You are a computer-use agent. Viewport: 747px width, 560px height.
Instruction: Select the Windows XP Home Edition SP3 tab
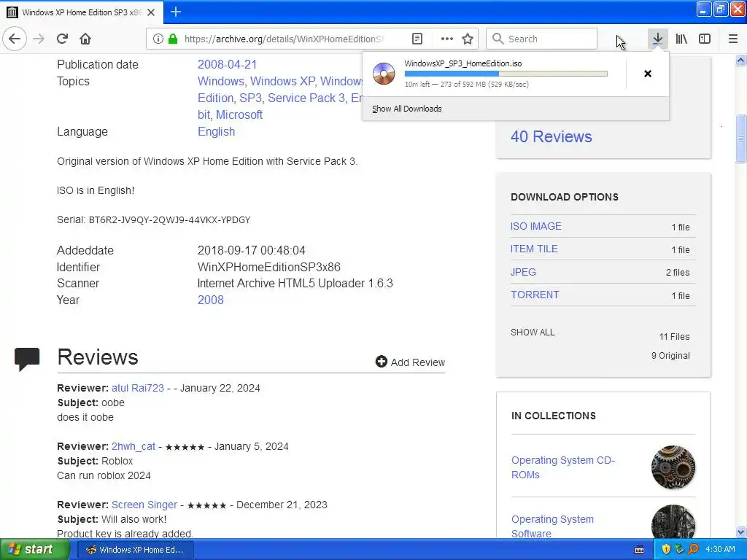(82, 12)
